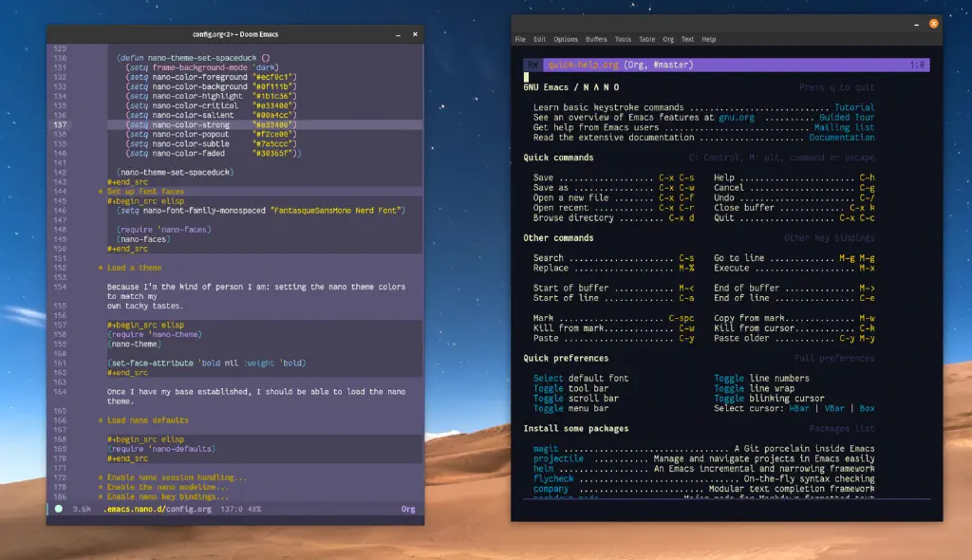The height and width of the screenshot is (560, 972).
Task: Open the Other key bindings link
Action: pyautogui.click(x=830, y=237)
